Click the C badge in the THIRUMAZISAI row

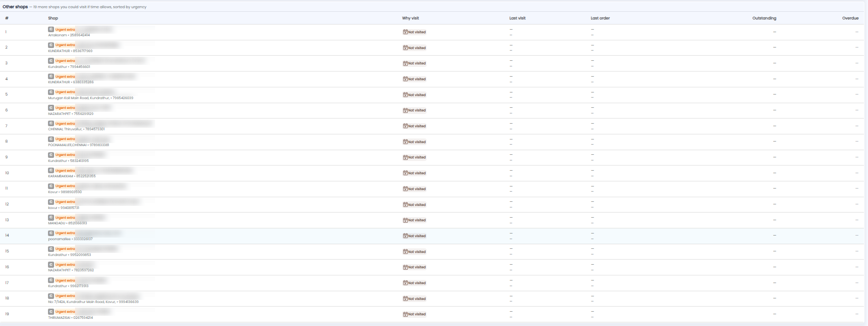(x=51, y=312)
